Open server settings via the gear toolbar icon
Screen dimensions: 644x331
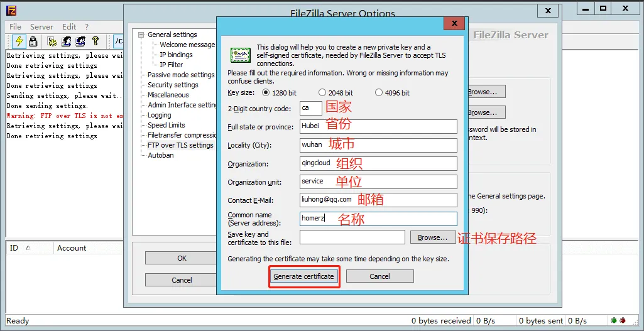(52, 41)
